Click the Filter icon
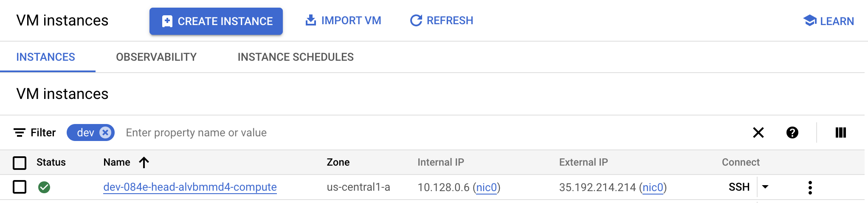The height and width of the screenshot is (203, 868). coord(20,133)
